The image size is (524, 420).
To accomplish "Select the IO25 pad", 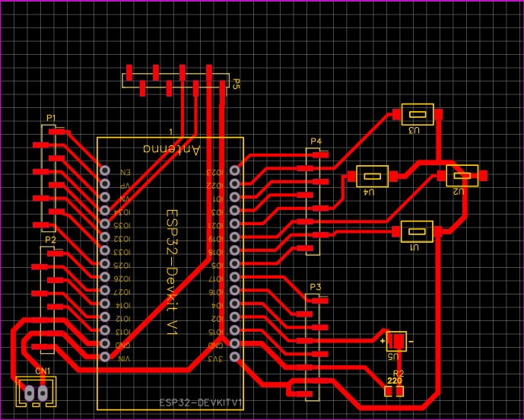I will click(105, 263).
